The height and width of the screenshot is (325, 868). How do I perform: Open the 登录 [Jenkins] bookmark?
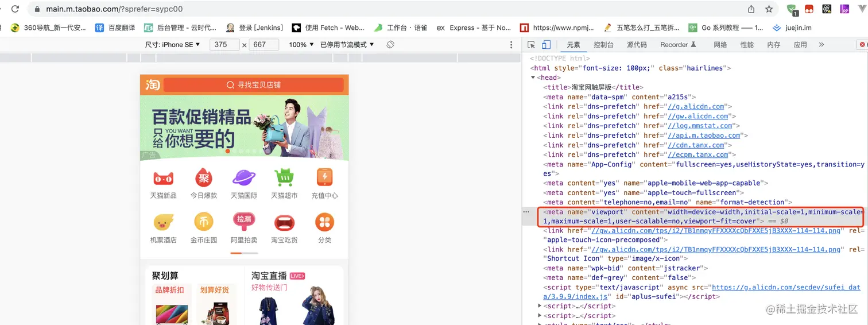(254, 28)
